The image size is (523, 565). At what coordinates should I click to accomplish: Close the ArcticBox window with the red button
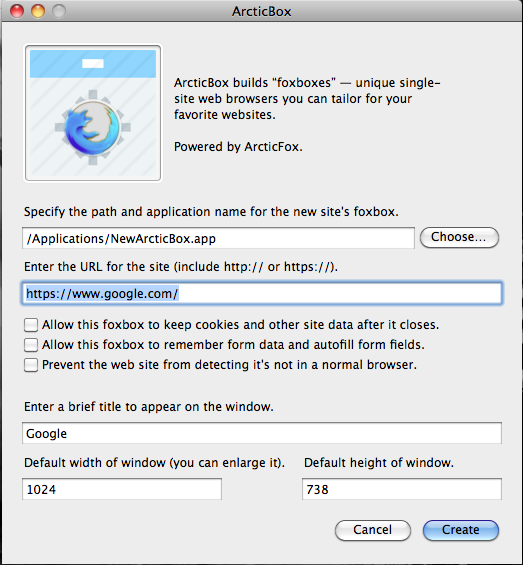(17, 11)
